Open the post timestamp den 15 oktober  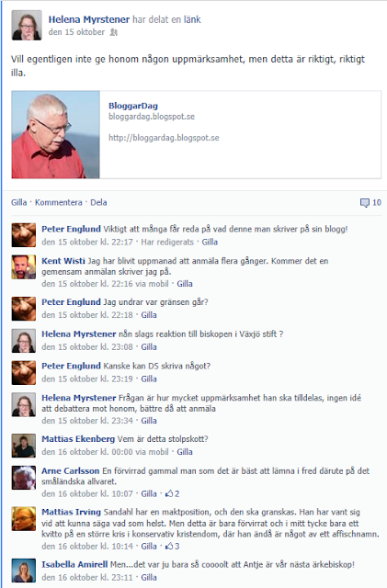(76, 32)
